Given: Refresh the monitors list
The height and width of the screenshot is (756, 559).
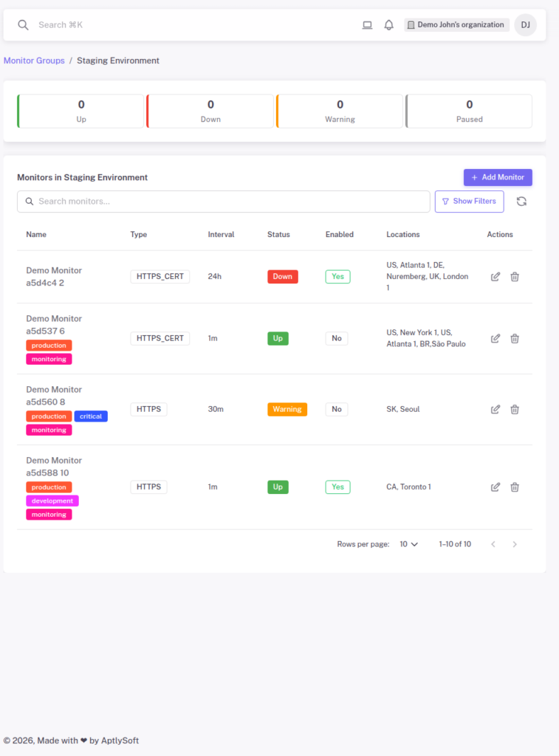Looking at the screenshot, I should click(521, 202).
